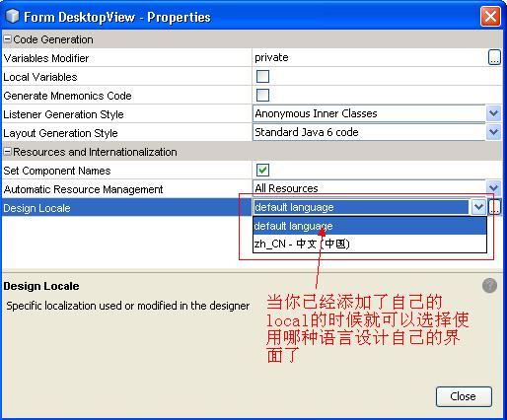Click the 'private' value field
The height and width of the screenshot is (420, 507).
point(369,57)
